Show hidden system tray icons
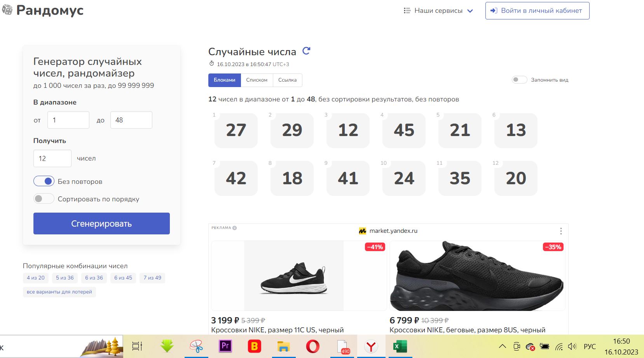 point(503,346)
